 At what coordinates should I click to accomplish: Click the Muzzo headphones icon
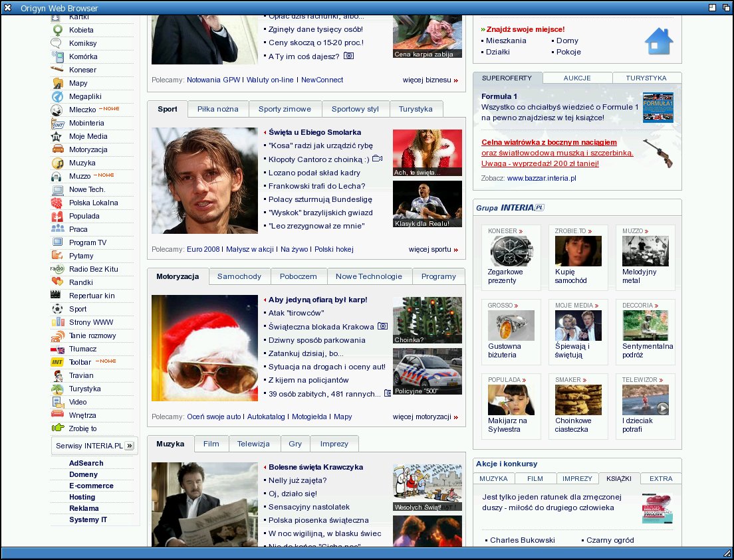(x=57, y=177)
